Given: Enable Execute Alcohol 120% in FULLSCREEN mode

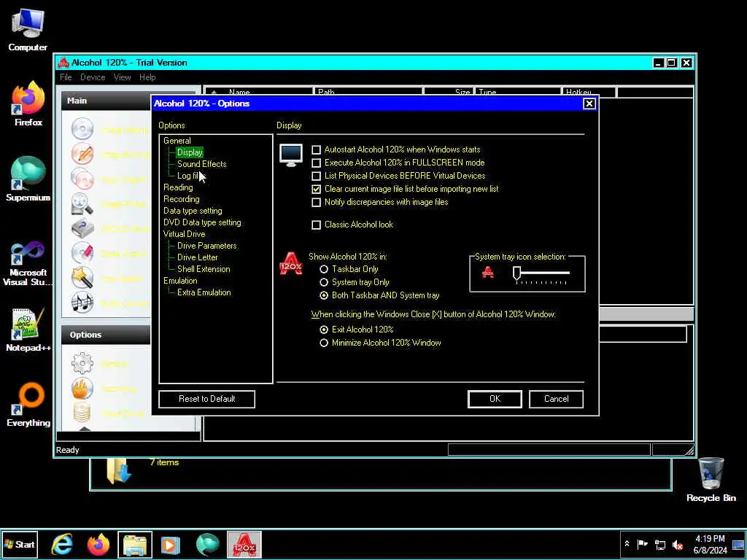Looking at the screenshot, I should (x=317, y=163).
